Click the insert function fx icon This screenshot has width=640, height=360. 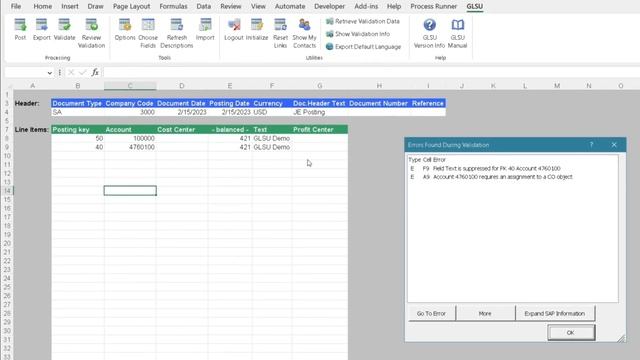[x=95, y=73]
